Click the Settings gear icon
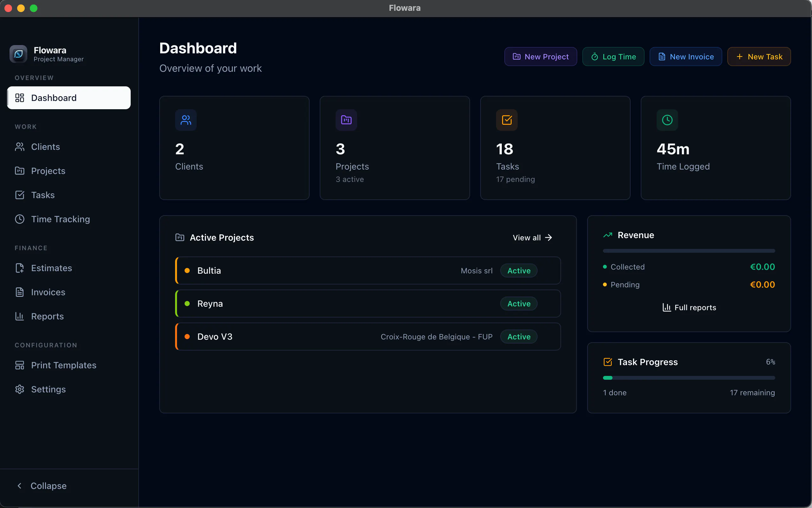Viewport: 812px width, 508px height. click(20, 389)
